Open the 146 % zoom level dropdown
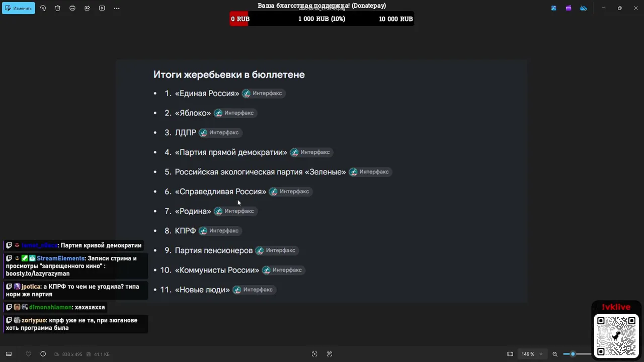 point(532,354)
